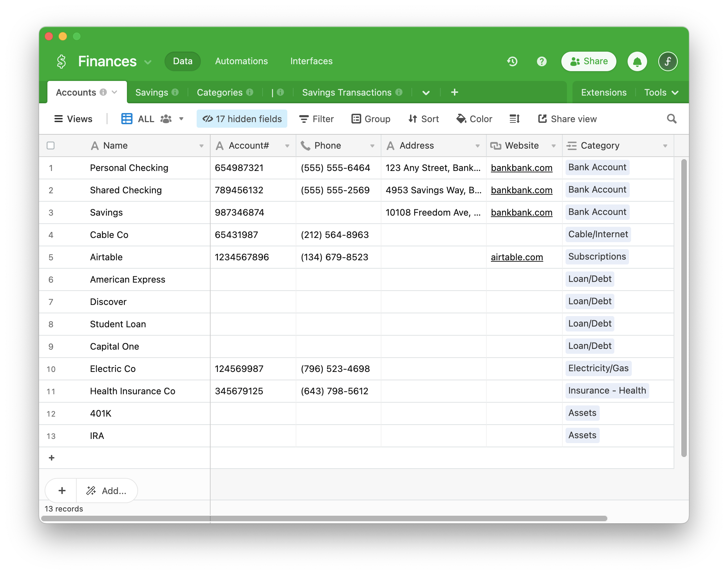Viewport: 728px width, 575px height.
Task: Toggle hidden fields button showing 17
Action: [x=243, y=119]
